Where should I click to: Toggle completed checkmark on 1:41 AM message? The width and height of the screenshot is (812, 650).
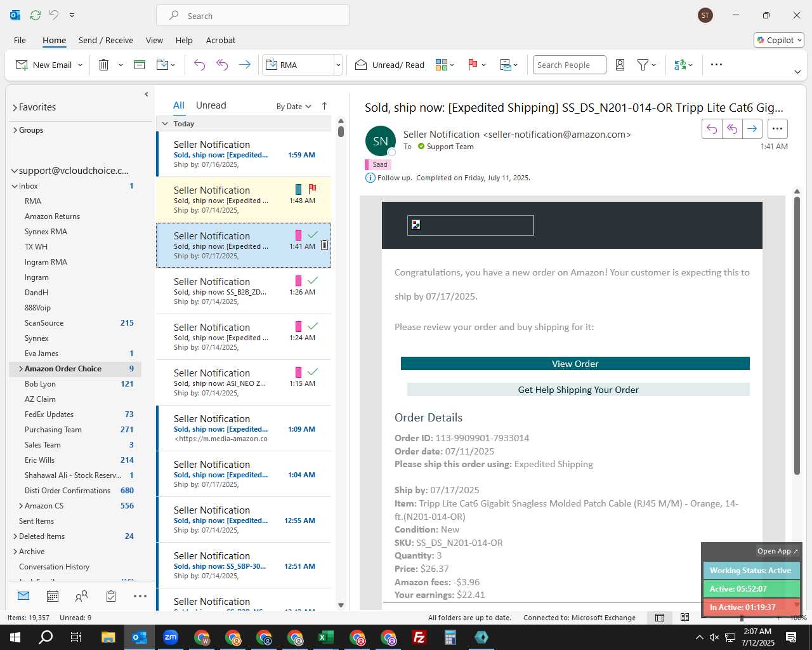312,235
